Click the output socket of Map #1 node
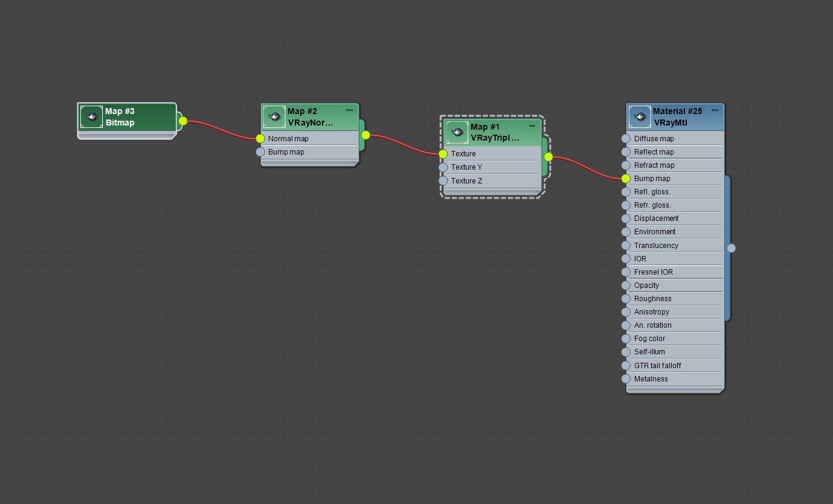Viewport: 833px width, 504px height. click(x=548, y=157)
